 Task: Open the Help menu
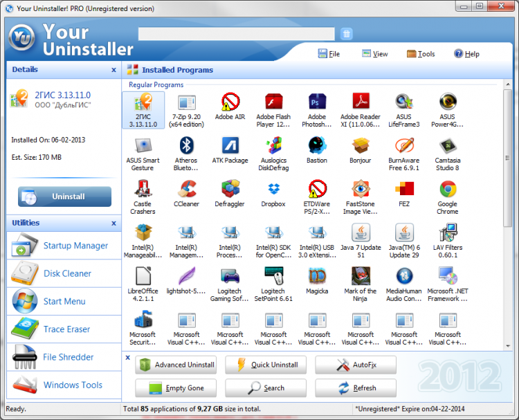click(466, 53)
